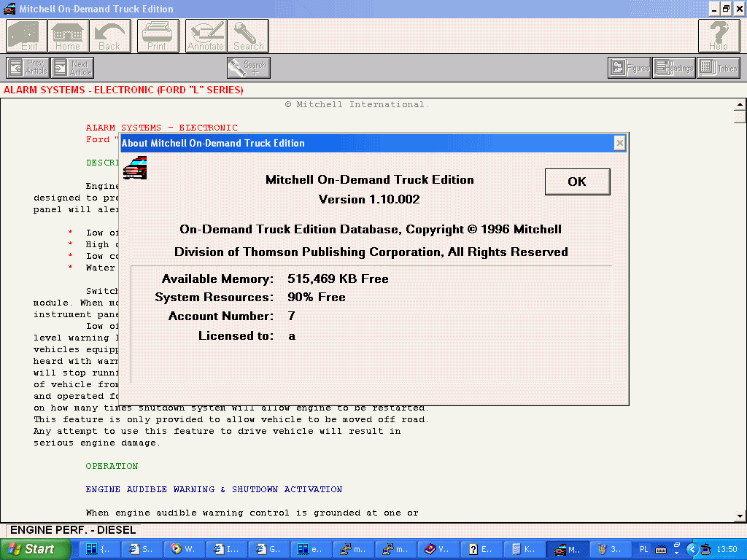The image size is (747, 560).
Task: Click the article scrollbar thumb
Action: point(740,117)
